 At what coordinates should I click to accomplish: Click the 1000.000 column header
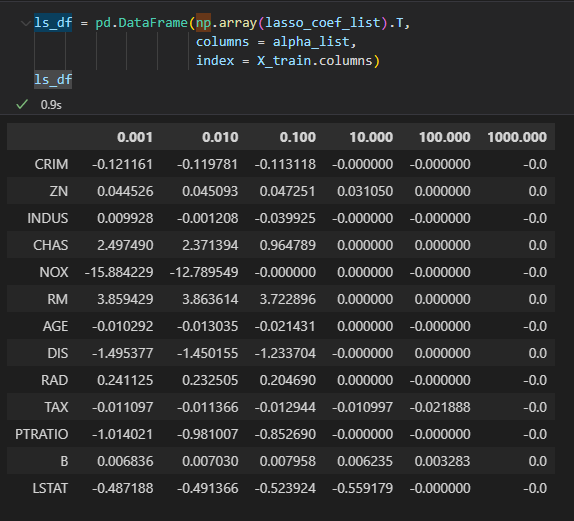point(517,137)
